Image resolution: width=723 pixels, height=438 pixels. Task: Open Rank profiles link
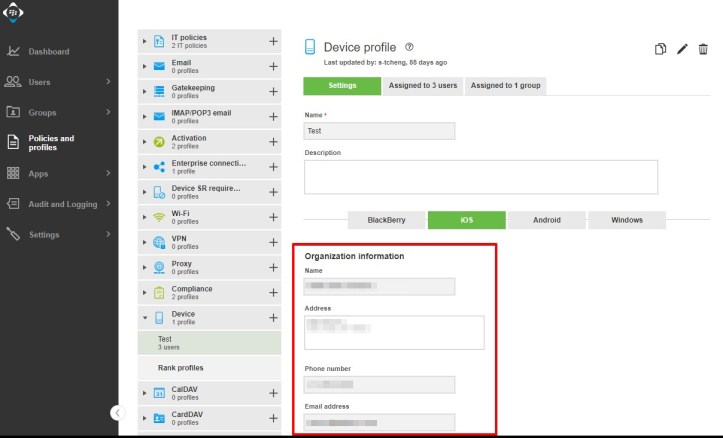pos(181,367)
